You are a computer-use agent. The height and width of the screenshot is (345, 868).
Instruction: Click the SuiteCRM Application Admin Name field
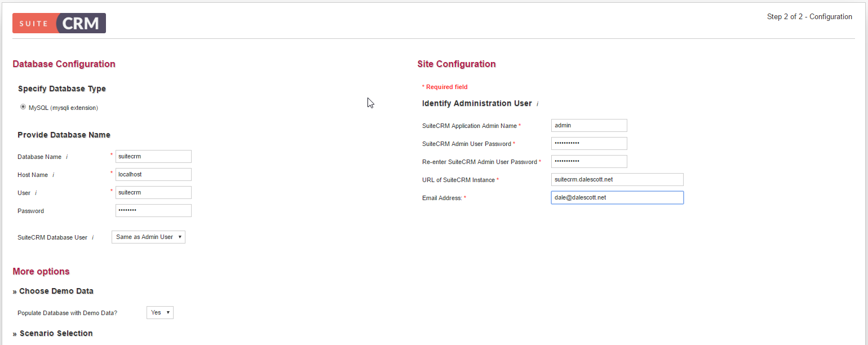click(589, 125)
